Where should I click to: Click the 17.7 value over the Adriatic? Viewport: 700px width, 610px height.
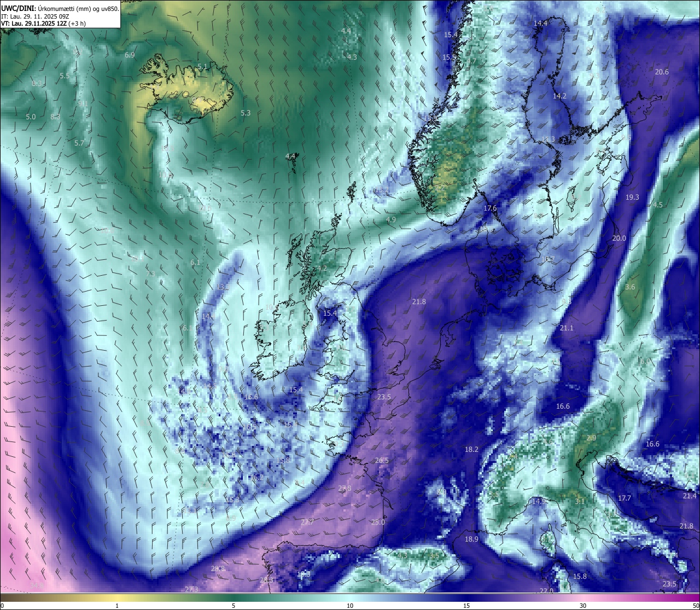(625, 498)
